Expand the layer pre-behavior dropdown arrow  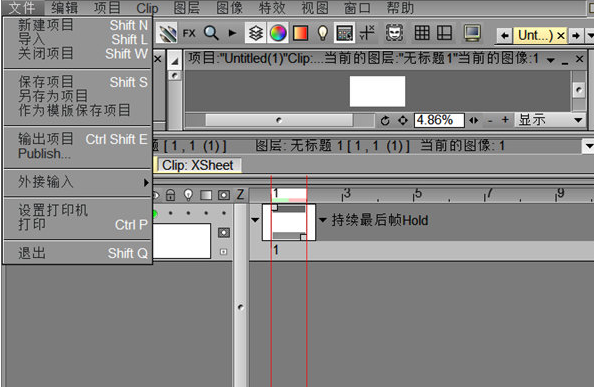click(x=255, y=220)
